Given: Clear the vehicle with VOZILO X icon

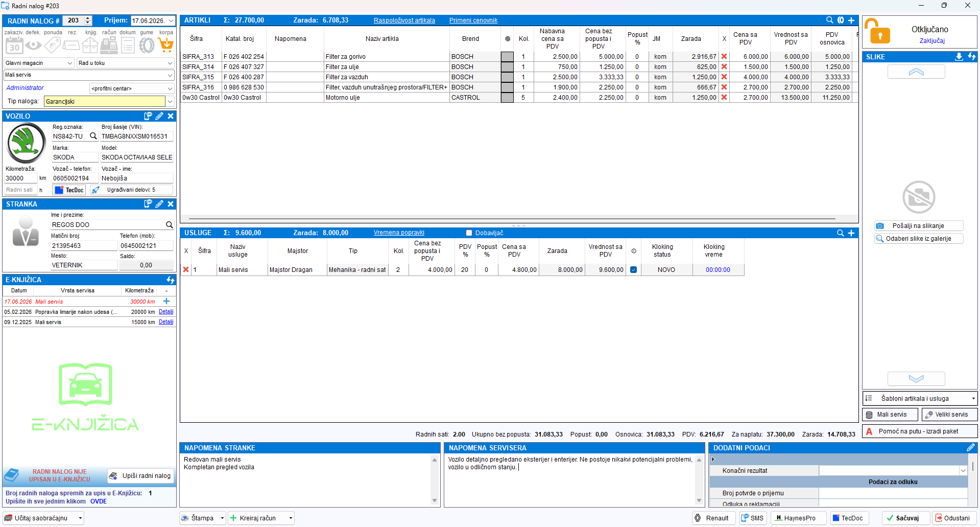Looking at the screenshot, I should click(x=171, y=116).
